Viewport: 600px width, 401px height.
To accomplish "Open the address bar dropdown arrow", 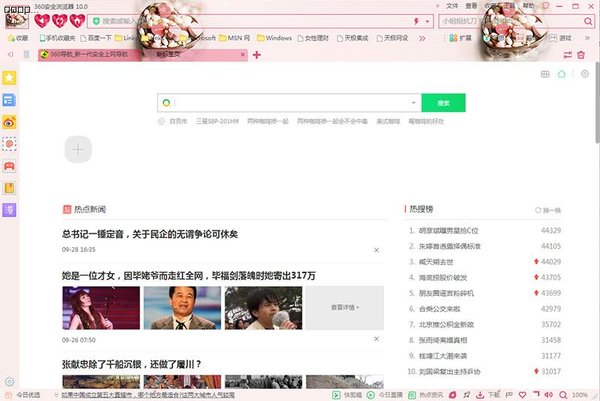I will (427, 21).
